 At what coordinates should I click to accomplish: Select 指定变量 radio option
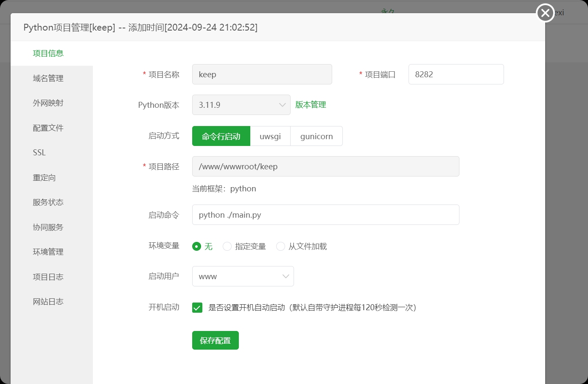244,247
